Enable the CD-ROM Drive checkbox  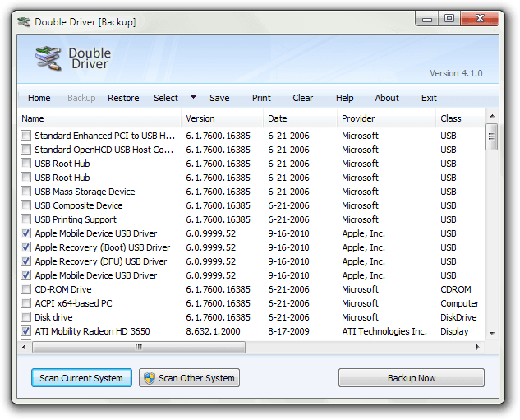point(26,289)
